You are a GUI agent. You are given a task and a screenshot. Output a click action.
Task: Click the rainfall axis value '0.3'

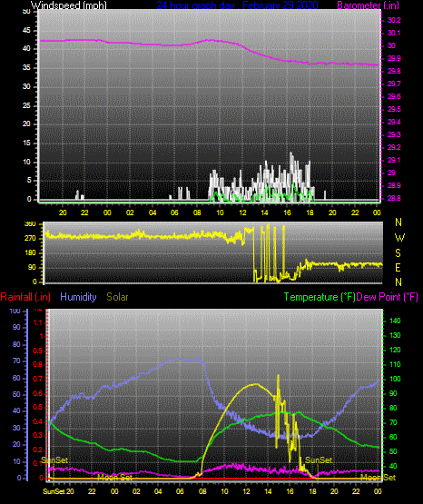[x=38, y=435]
